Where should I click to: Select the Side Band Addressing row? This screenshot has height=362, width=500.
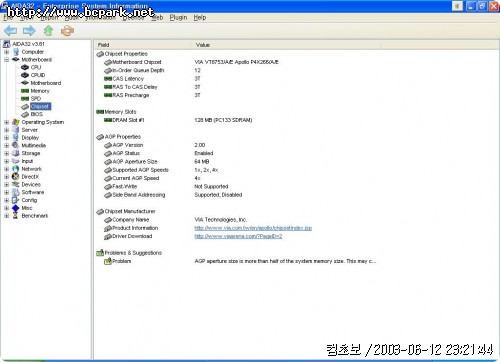[237, 195]
